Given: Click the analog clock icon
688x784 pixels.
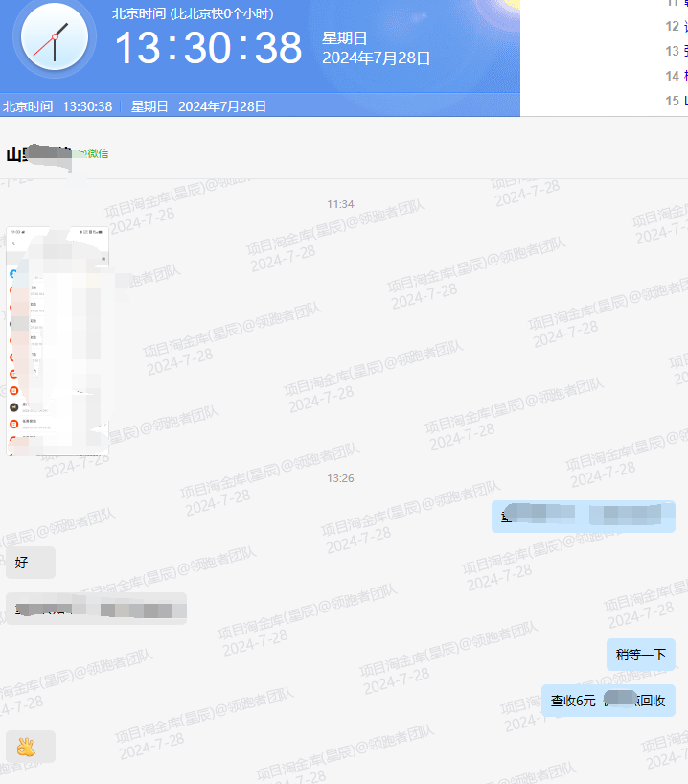Looking at the screenshot, I should (x=54, y=39).
